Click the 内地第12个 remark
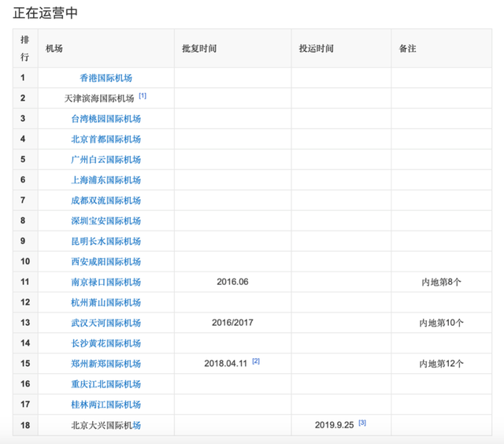The image size is (504, 444). tap(441, 364)
